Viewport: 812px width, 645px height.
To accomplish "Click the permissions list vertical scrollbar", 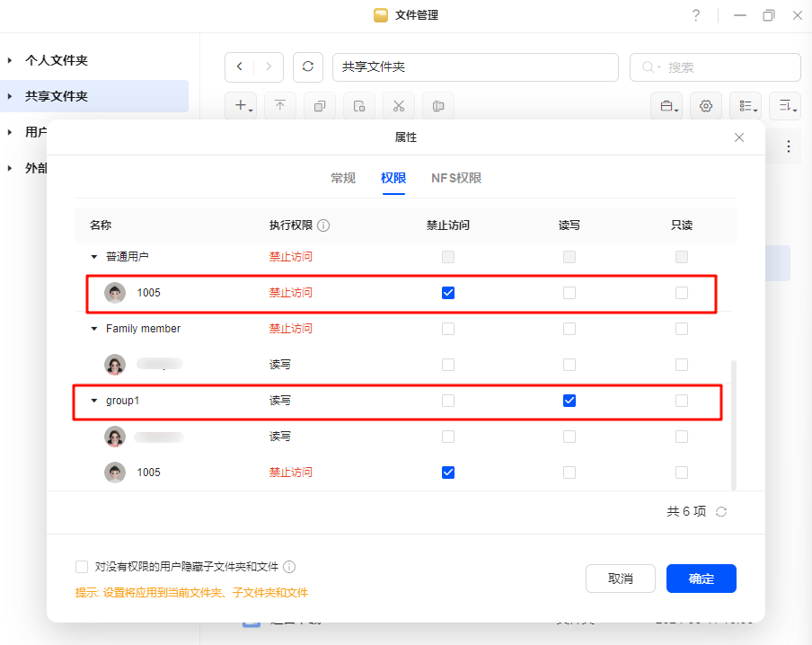I will coord(734,424).
